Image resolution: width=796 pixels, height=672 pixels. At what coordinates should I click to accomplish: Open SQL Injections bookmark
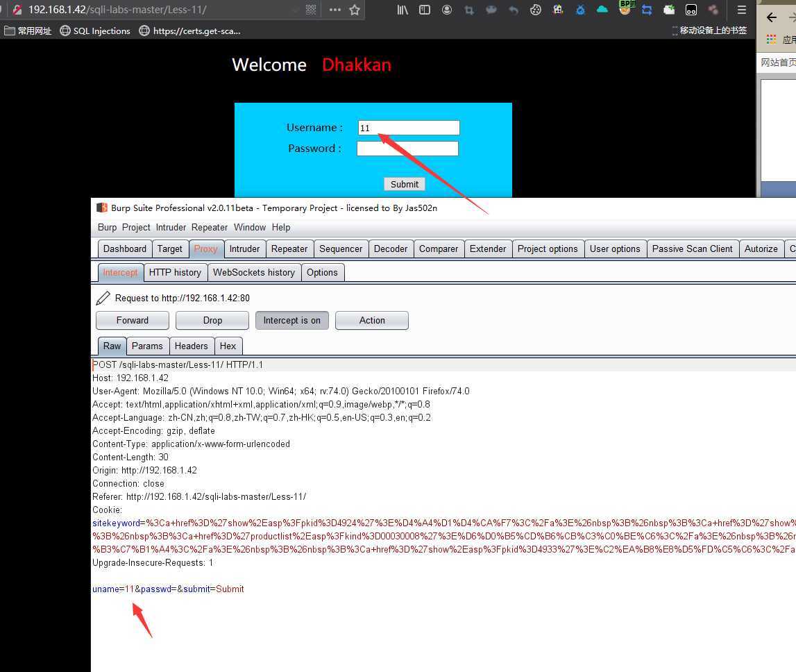[x=96, y=31]
